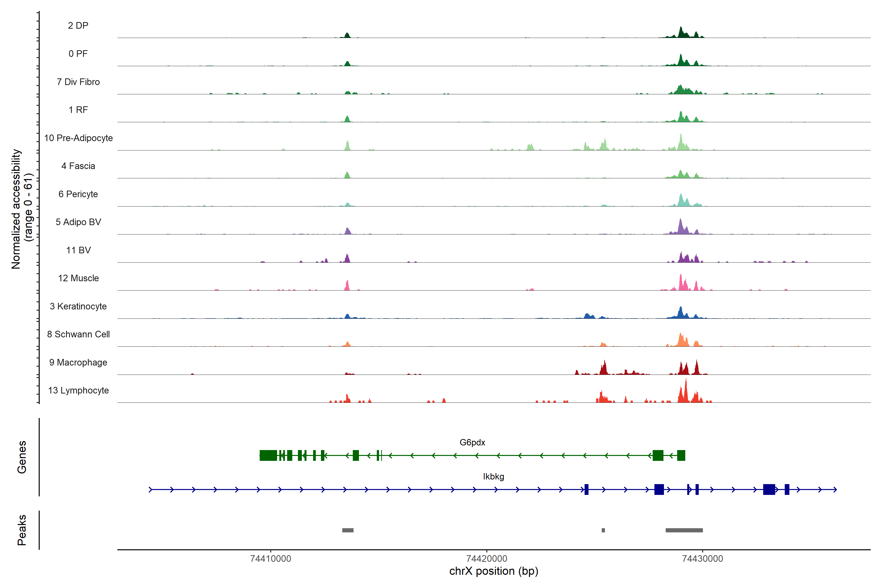Click the largest green G6pdx exon block

(268, 456)
